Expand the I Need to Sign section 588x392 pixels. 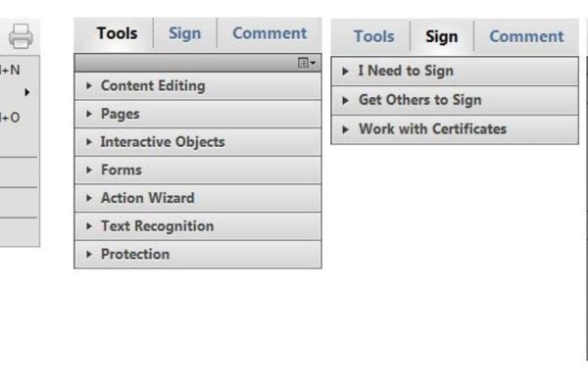(405, 72)
